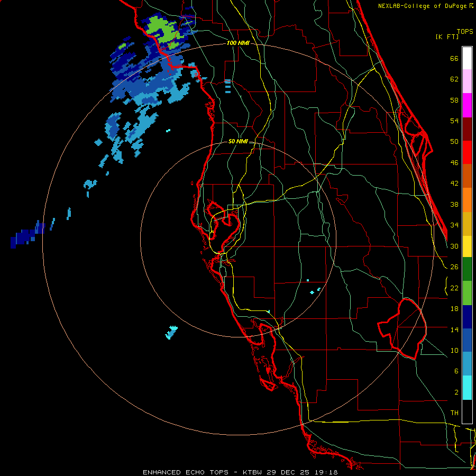The image size is (476, 476).
Task: Click the light green 18-22 K FT swatch
Action: tap(467, 293)
